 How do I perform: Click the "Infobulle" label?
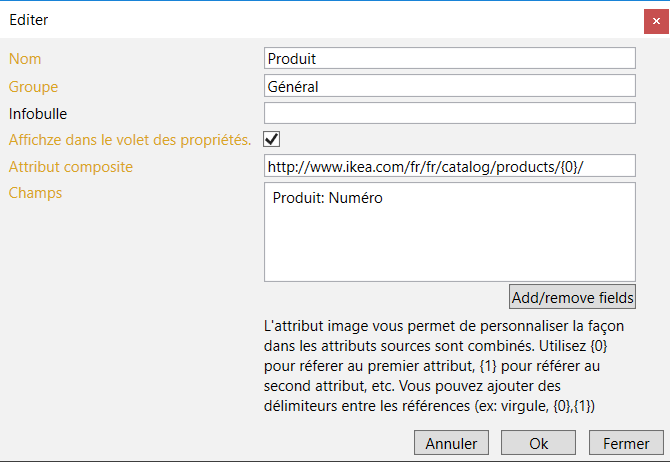coord(38,114)
